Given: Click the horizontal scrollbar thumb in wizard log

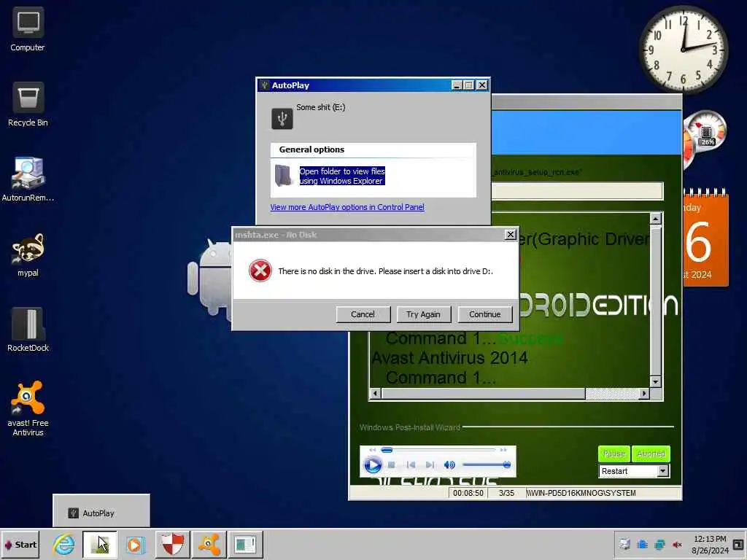Looking at the screenshot, I should pyautogui.click(x=483, y=393).
